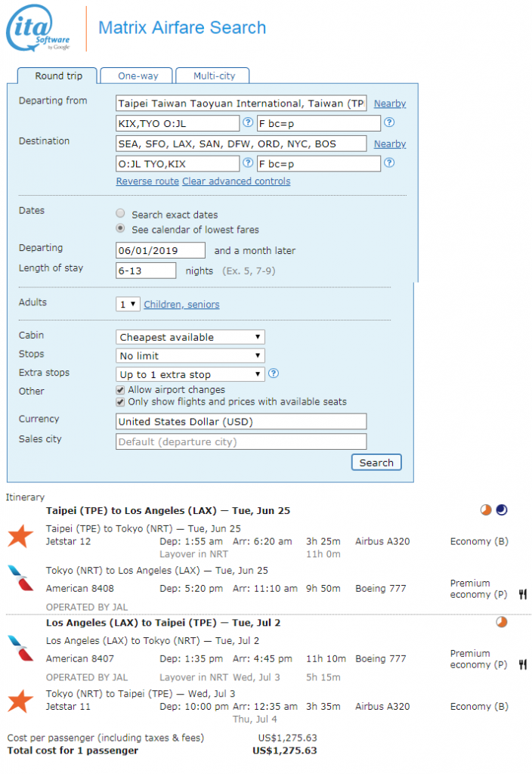The height and width of the screenshot is (774, 532).
Task: Click American 8408 flight number text
Action: click(x=80, y=588)
